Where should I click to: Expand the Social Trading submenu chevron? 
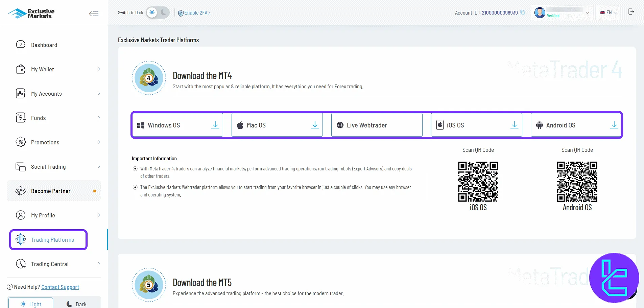tap(99, 167)
